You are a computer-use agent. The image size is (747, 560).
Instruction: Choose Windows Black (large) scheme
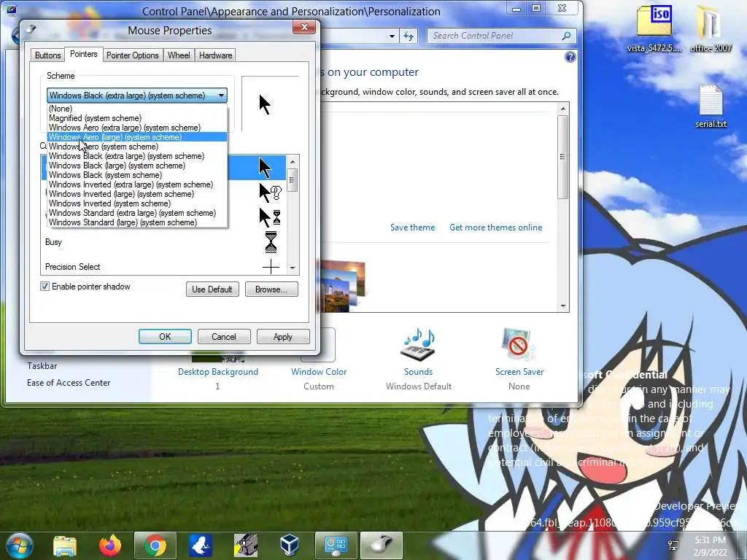(x=137, y=166)
